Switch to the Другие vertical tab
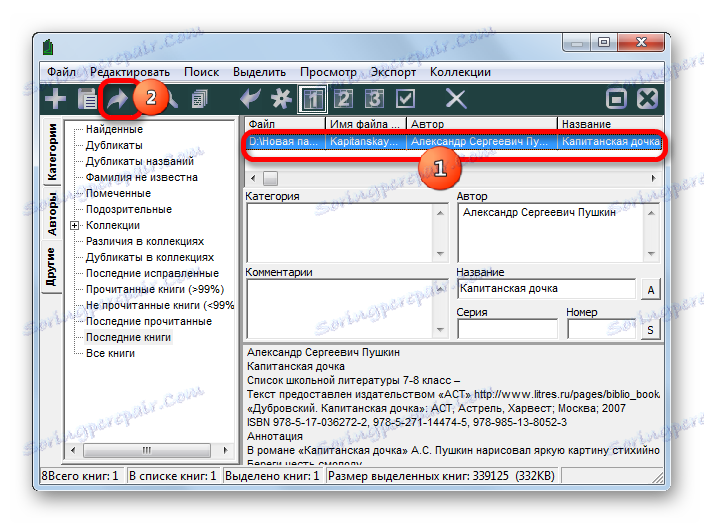 click(x=51, y=267)
